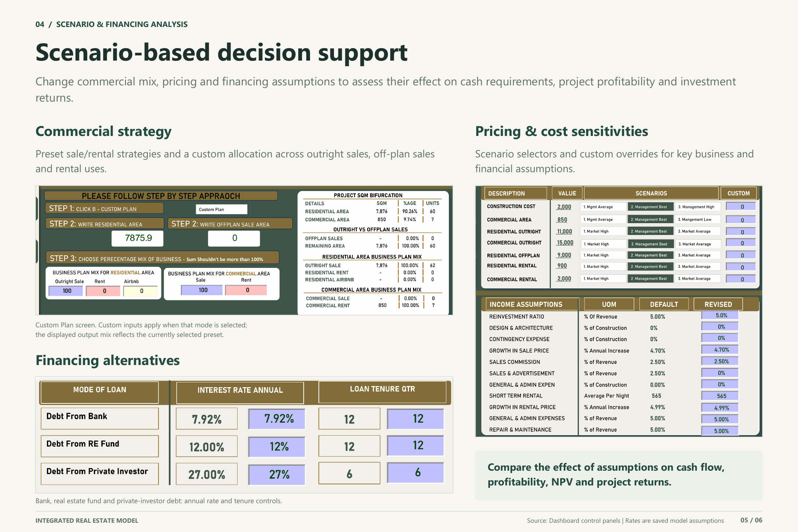Click the 05 / 06 page number
Image resolution: width=798 pixels, height=532 pixels.
[751, 520]
